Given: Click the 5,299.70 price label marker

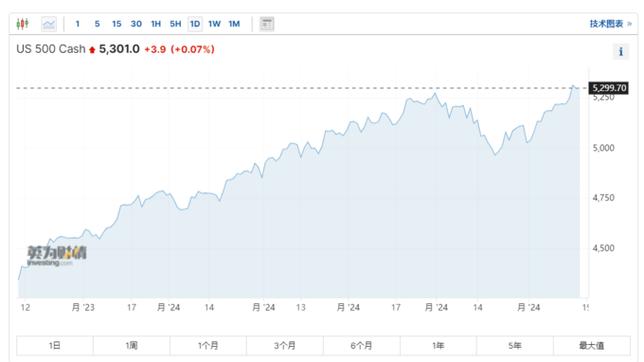Looking at the screenshot, I should [x=609, y=88].
